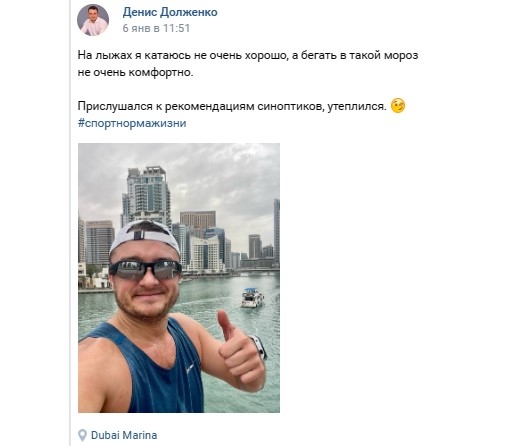Viewport: 513px width, 446px height.
Task: Click the white cap in the photo
Action: point(145,236)
